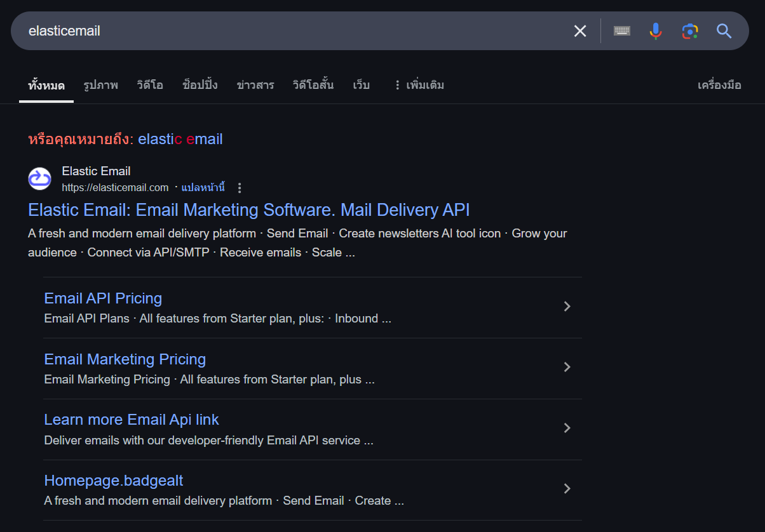Screen dimensions: 765x532
Task: Switch to the ช็อปปิ้ง (Shopping) tab
Action: (200, 85)
